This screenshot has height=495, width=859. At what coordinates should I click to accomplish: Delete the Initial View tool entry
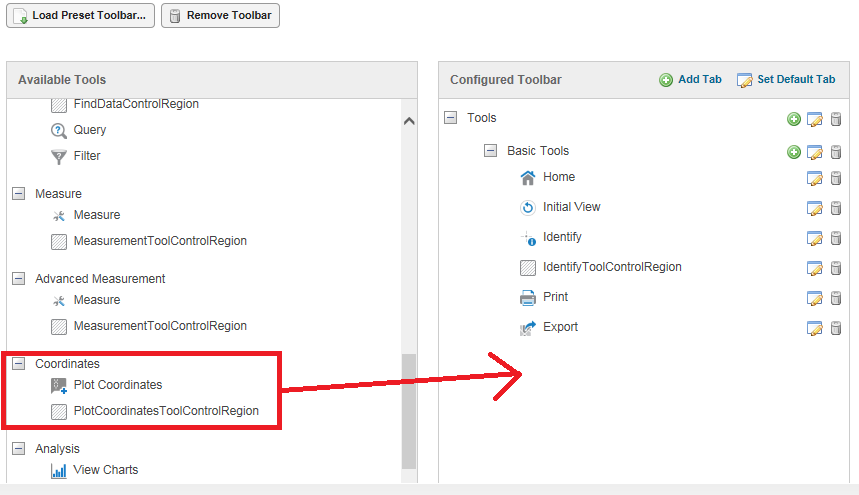[835, 208]
